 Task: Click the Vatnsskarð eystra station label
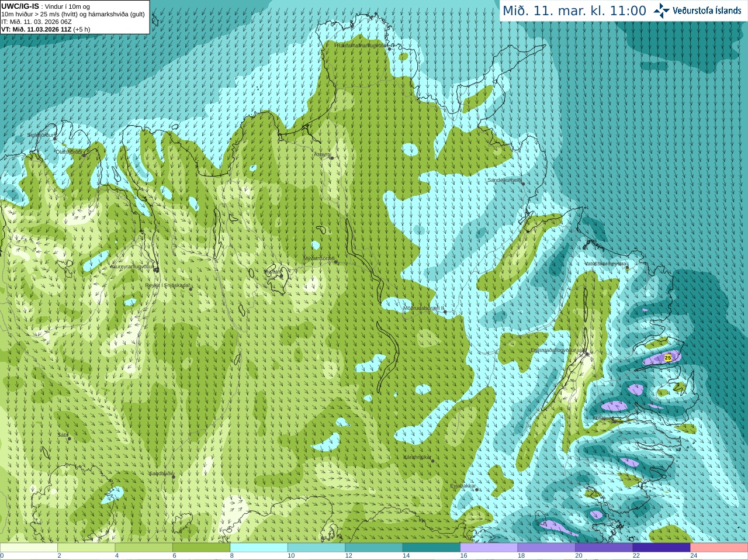[605, 264]
